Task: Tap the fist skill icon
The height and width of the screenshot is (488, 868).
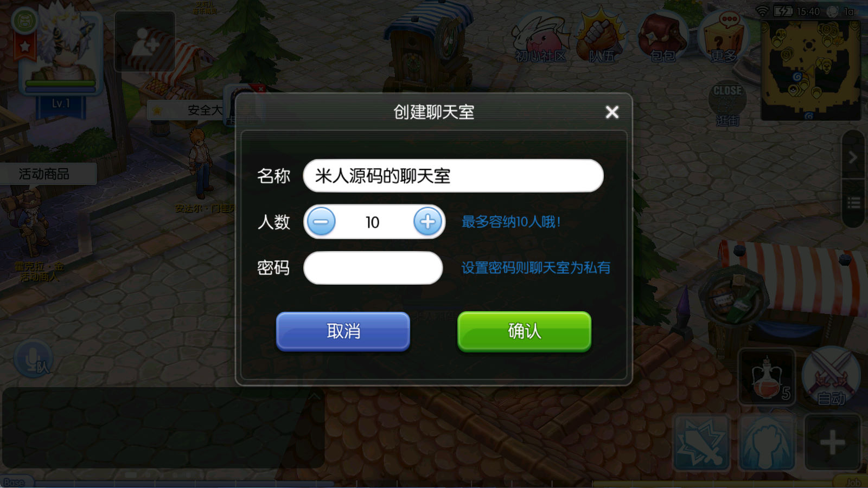Action: coord(766,442)
